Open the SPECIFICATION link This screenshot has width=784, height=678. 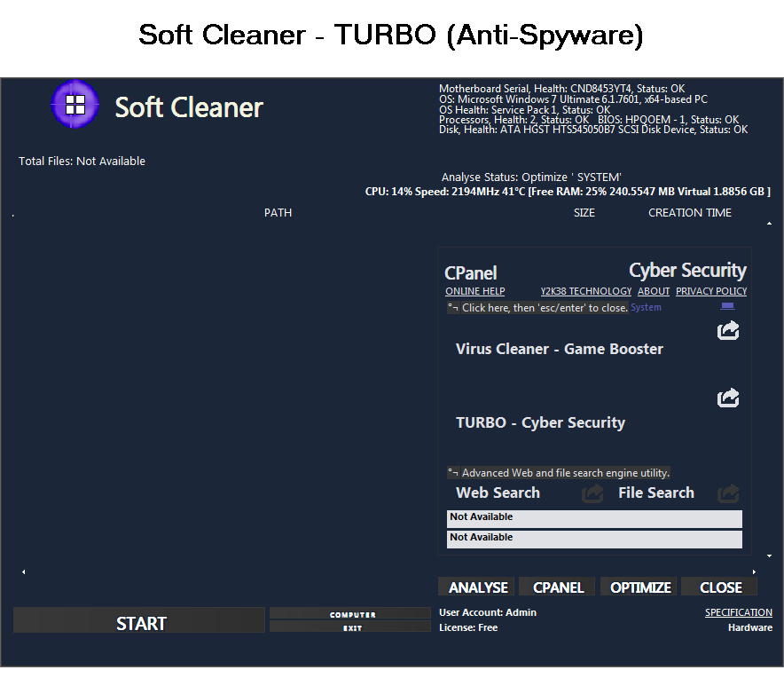click(739, 612)
